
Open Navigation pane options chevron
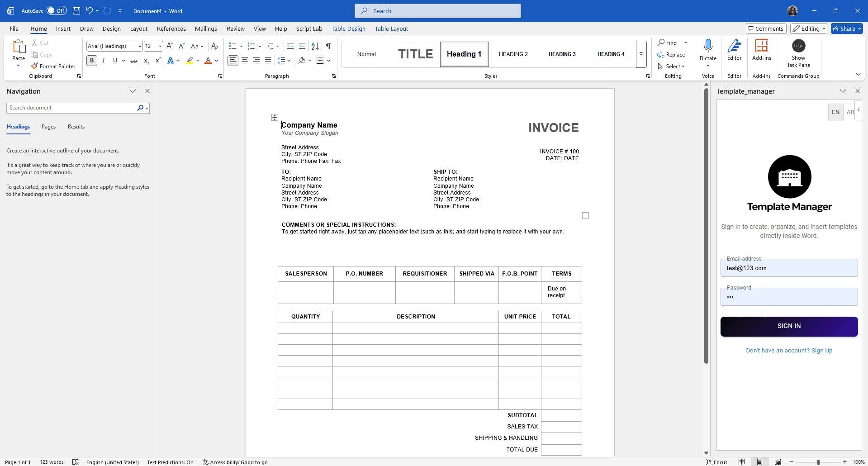(x=133, y=91)
